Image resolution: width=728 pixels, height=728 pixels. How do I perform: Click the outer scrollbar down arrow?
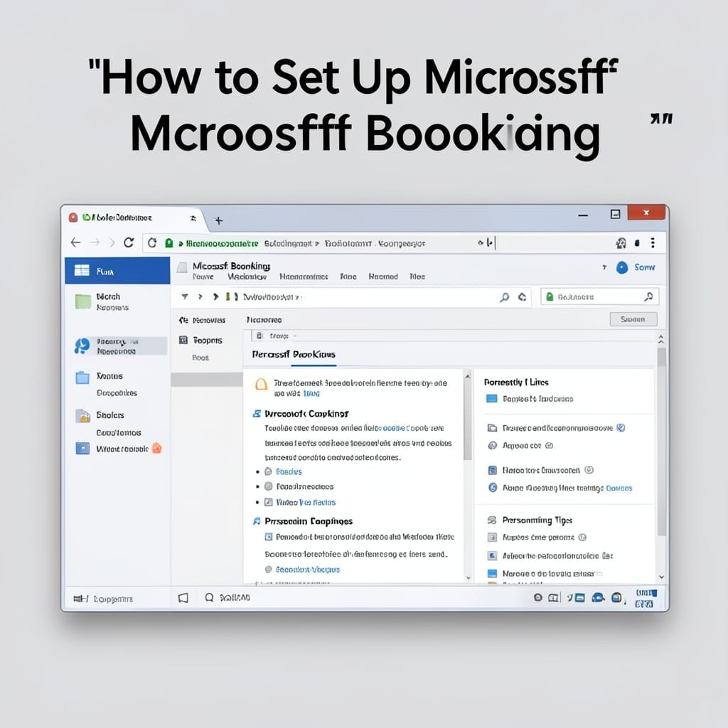(661, 577)
